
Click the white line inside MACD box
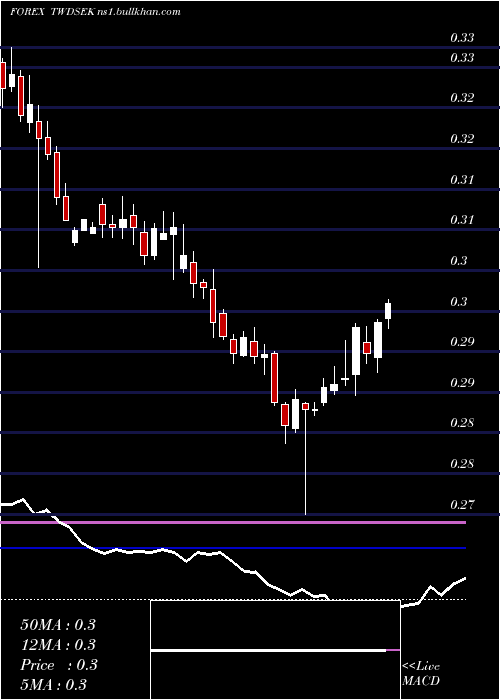268,650
